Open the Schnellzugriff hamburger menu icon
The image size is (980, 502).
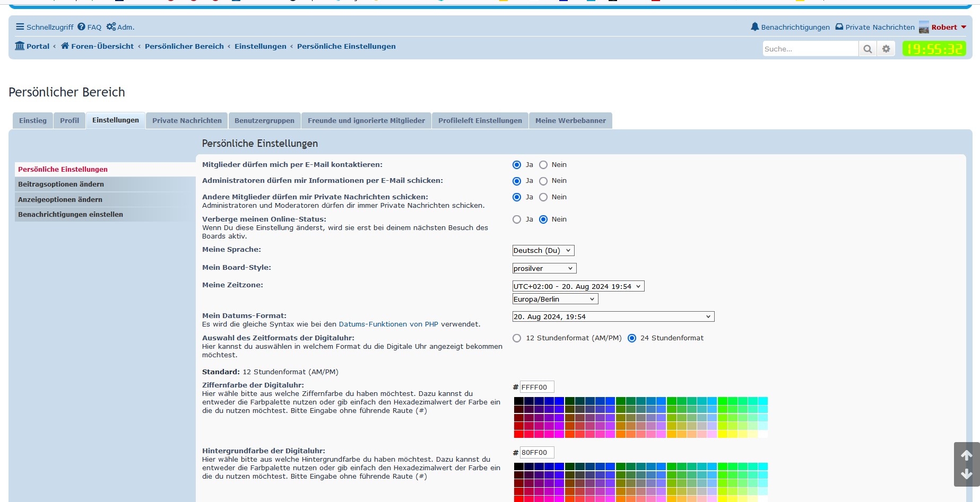tap(20, 27)
